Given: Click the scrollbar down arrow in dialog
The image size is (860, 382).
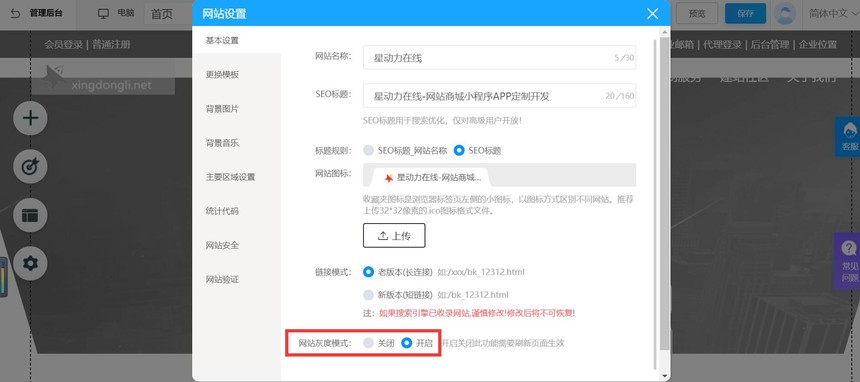Looking at the screenshot, I should tap(665, 376).
